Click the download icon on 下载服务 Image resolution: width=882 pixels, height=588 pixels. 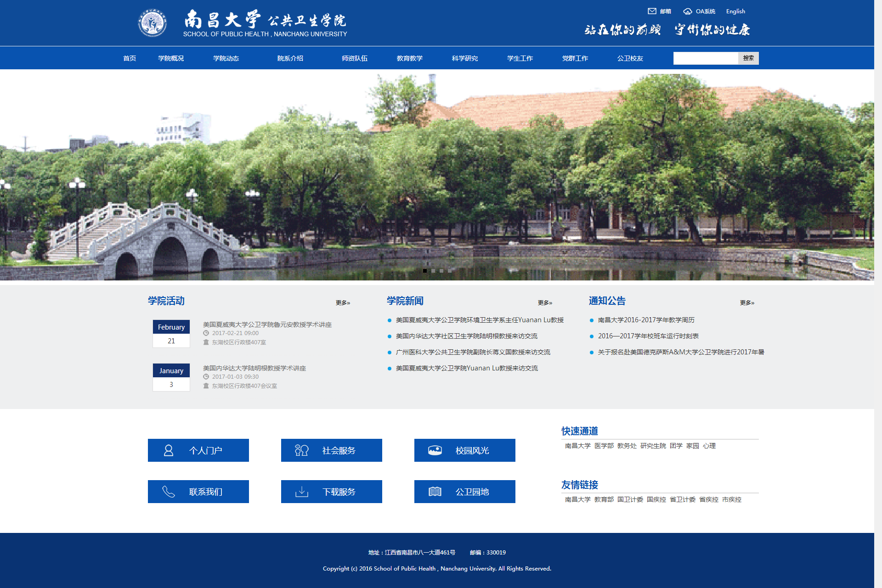[301, 492]
